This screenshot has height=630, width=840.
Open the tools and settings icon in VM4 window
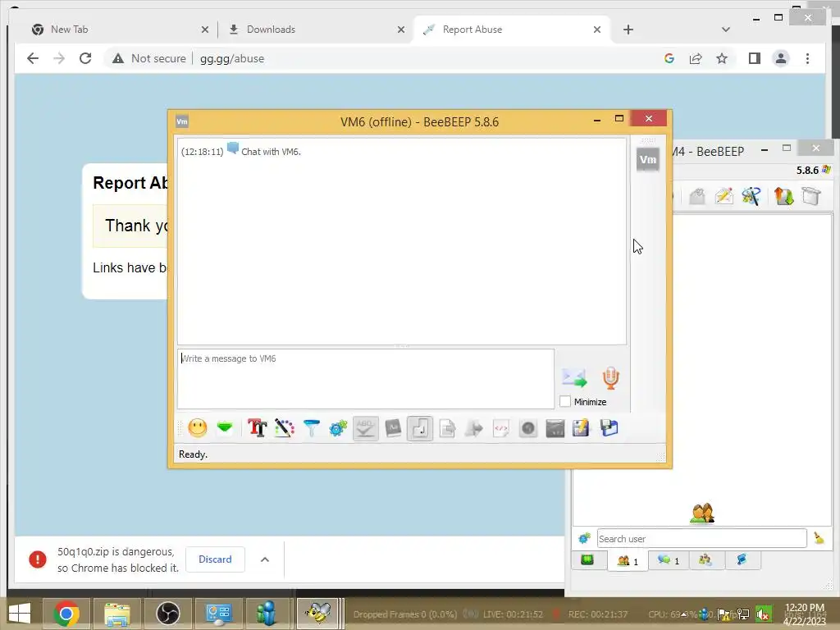click(x=751, y=196)
